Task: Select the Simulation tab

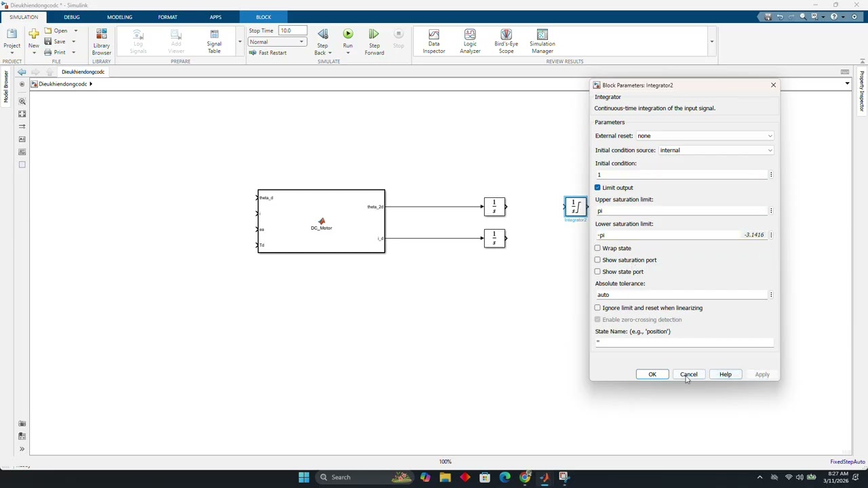Action: click(24, 17)
